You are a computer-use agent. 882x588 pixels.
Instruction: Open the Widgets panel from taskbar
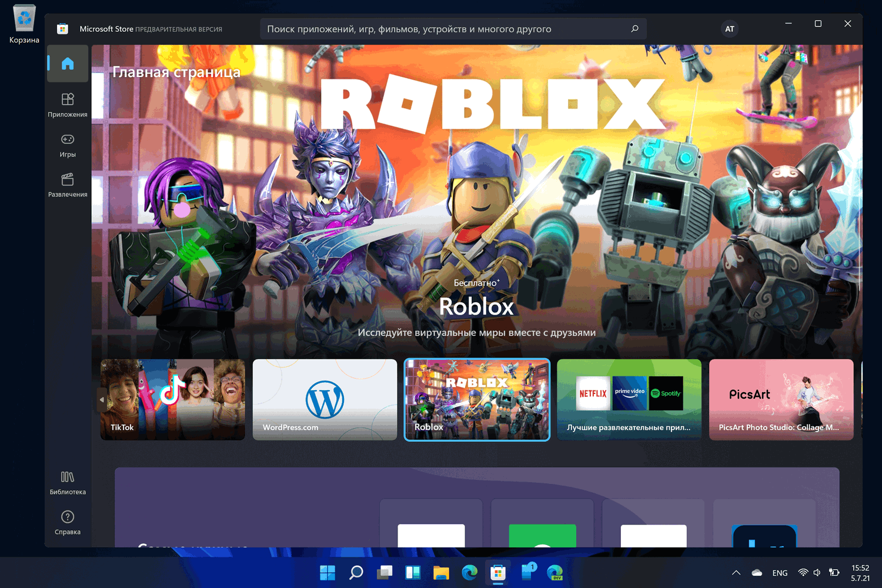click(413, 573)
